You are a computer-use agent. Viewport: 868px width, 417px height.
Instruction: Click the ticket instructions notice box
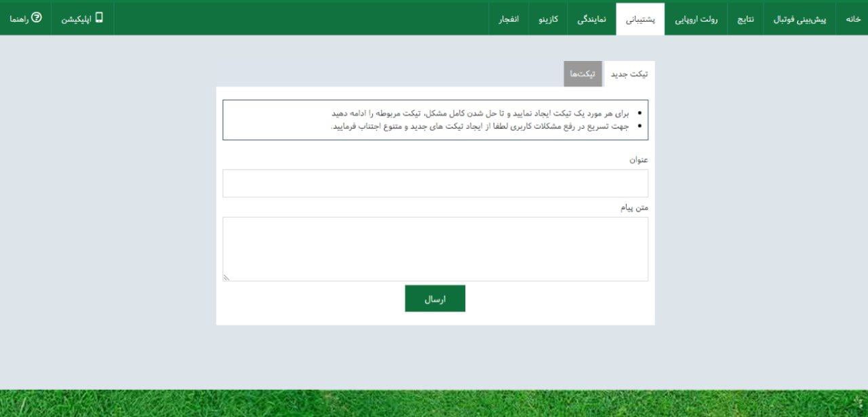coord(435,120)
